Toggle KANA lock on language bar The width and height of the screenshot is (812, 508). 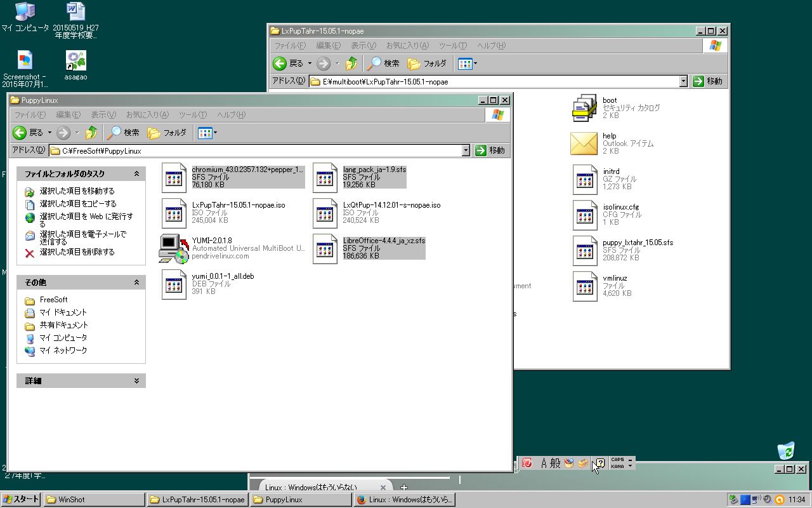pos(617,466)
